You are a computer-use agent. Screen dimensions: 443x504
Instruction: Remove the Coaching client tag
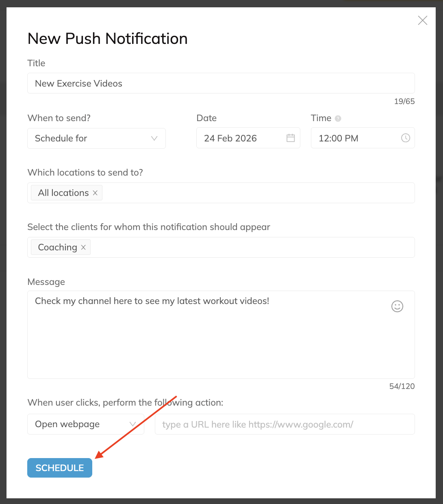[83, 248]
